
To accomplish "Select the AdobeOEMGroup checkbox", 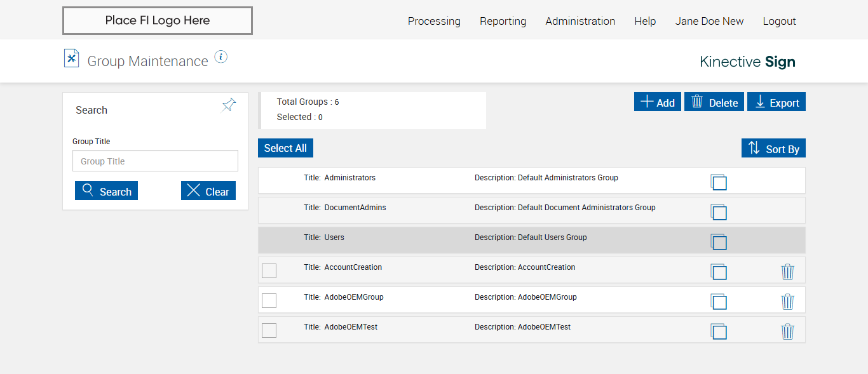I will point(269,301).
